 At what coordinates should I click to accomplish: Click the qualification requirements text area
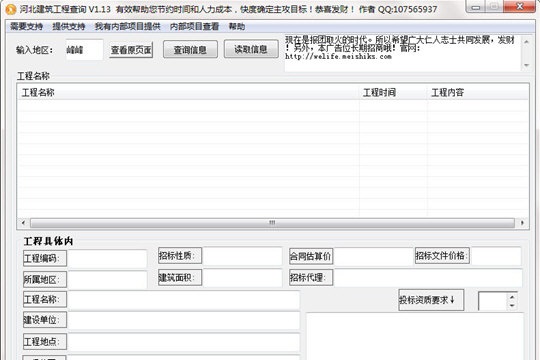[415, 336]
